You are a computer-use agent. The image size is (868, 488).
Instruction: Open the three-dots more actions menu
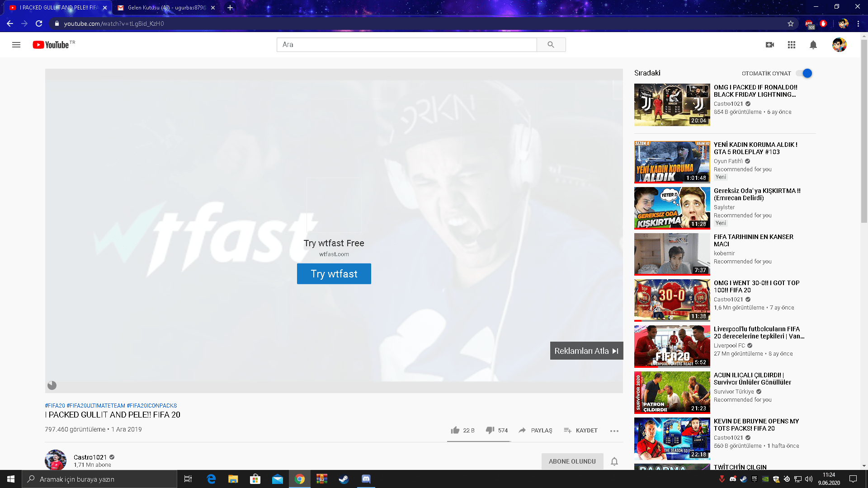[614, 431]
